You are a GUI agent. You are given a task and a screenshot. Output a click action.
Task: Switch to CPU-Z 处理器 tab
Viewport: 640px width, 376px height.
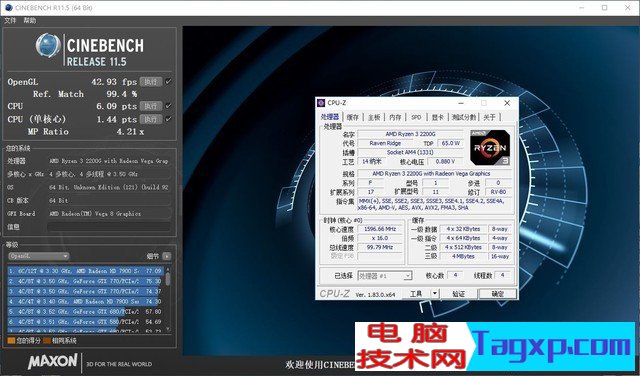tap(330, 117)
